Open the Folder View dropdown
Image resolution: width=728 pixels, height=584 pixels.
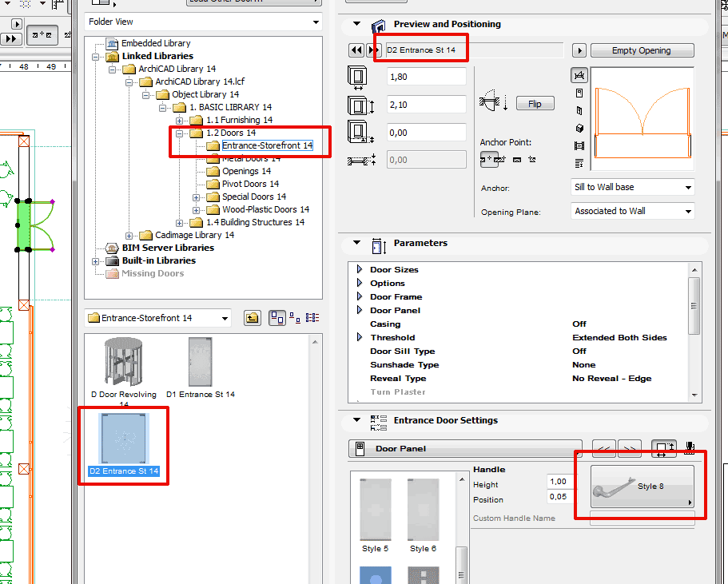[203, 22]
